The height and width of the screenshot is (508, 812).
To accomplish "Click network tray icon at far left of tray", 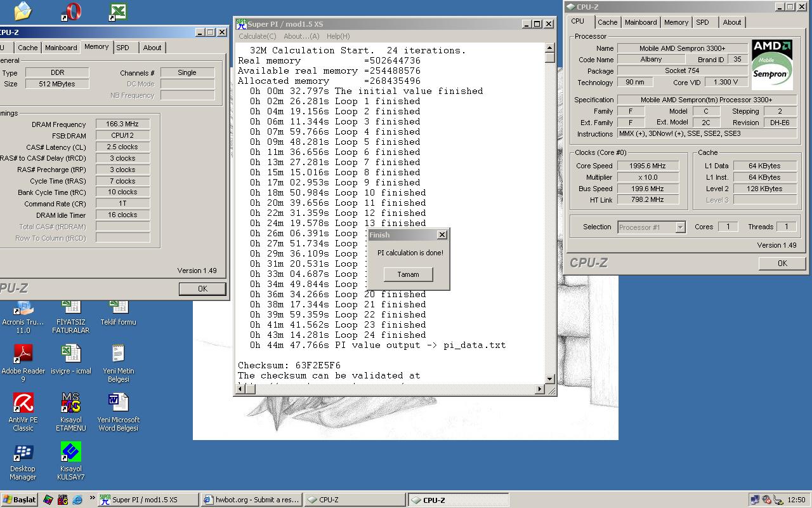I will click(755, 500).
